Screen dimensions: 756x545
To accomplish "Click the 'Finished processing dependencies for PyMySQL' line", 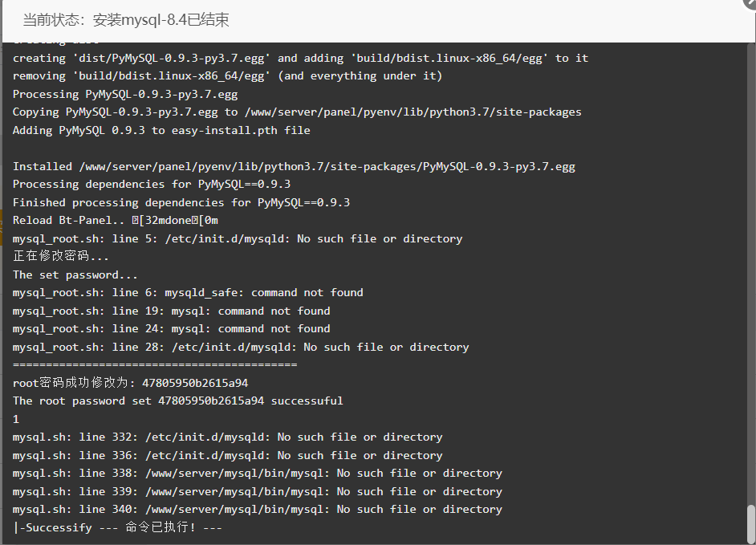I will 181,202.
